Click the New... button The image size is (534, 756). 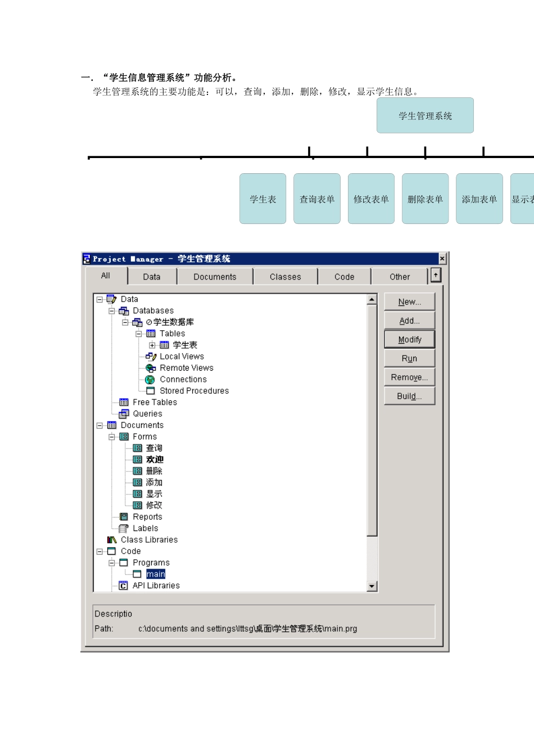click(x=410, y=302)
